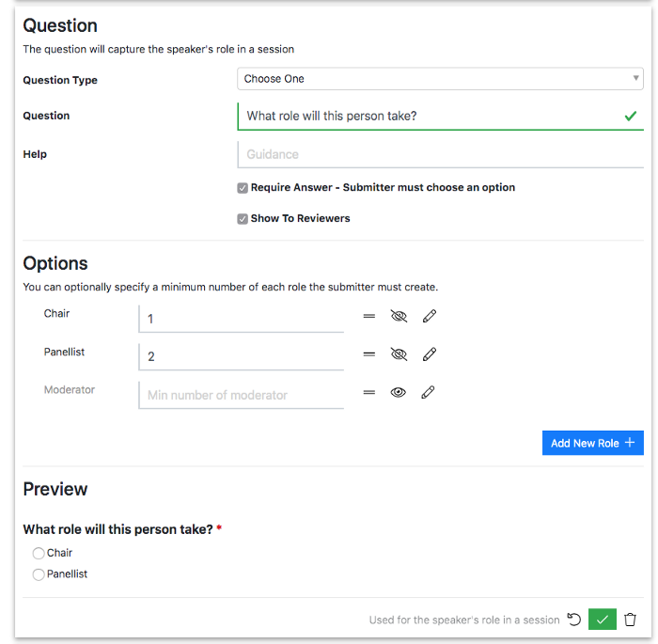The width and height of the screenshot is (658, 644).
Task: Toggle visibility of the Chair option
Action: click(399, 316)
